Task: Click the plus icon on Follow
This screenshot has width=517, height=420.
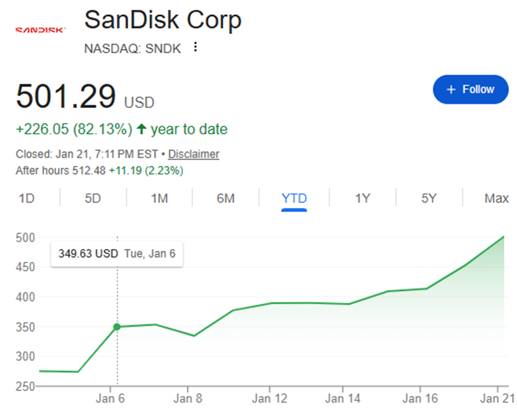Action: (x=451, y=90)
